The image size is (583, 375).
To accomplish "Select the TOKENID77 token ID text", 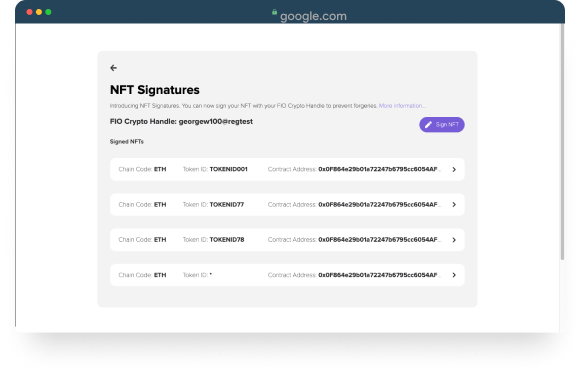I will [227, 204].
